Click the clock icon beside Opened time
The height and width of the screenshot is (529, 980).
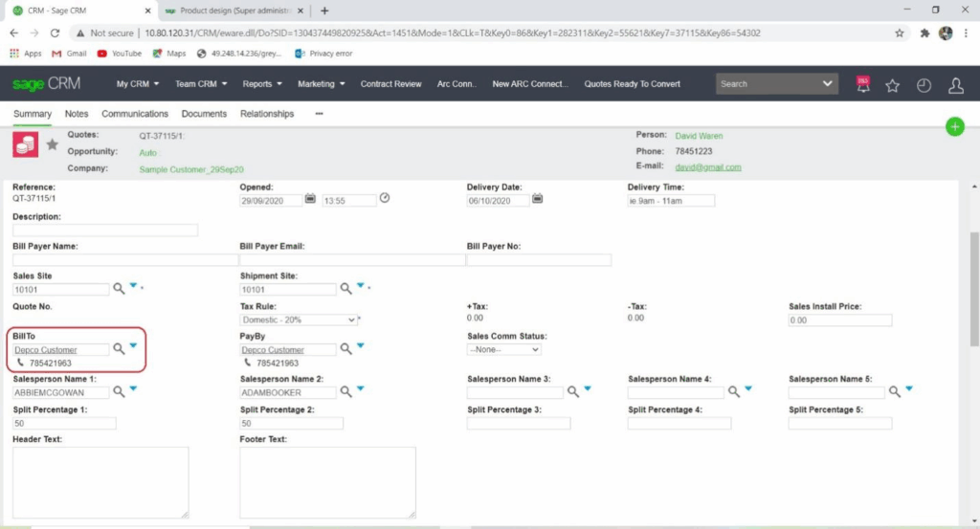pyautogui.click(x=385, y=198)
